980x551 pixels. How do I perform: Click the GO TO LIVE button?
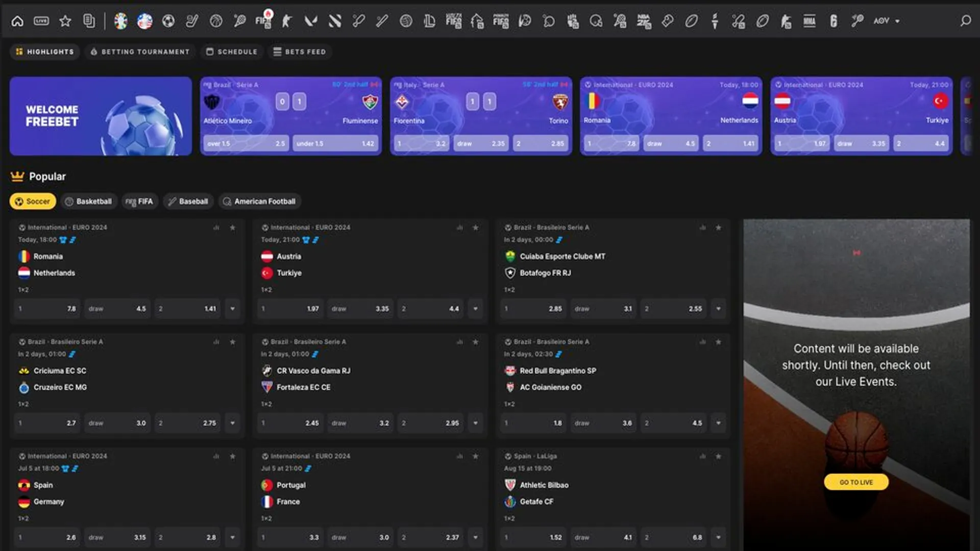coord(856,482)
